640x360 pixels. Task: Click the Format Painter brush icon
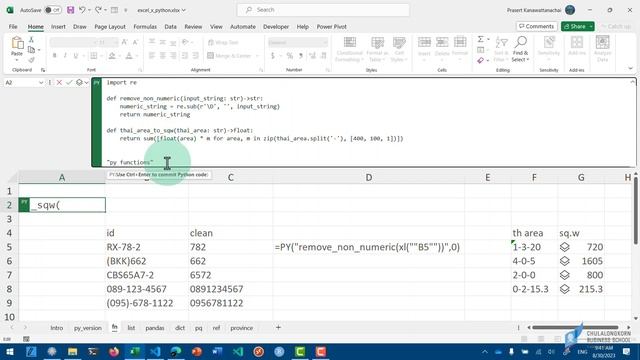[31, 60]
